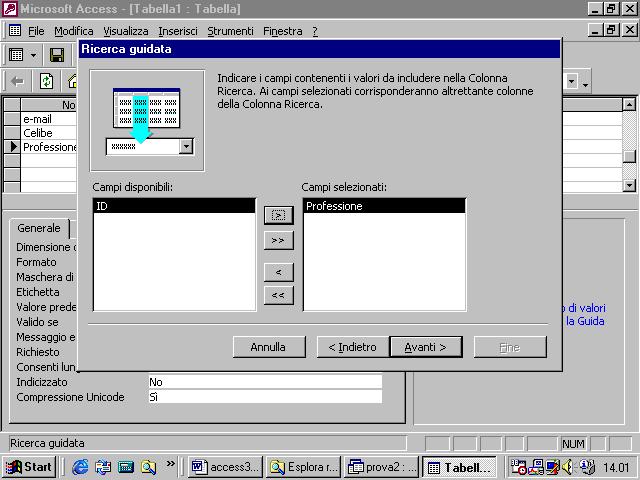The height and width of the screenshot is (480, 640).
Task: Click the table icon left of File menu
Action: 15,30
